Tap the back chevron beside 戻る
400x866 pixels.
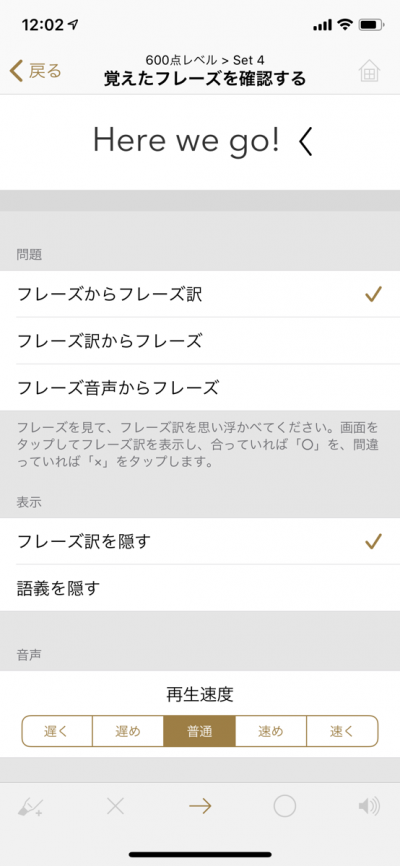tap(17, 71)
